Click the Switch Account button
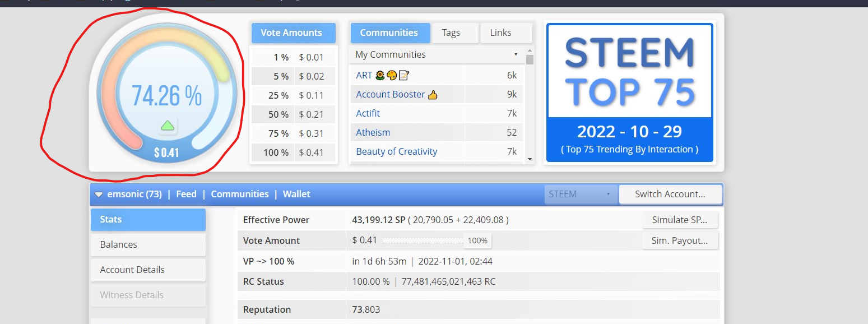 (x=670, y=194)
